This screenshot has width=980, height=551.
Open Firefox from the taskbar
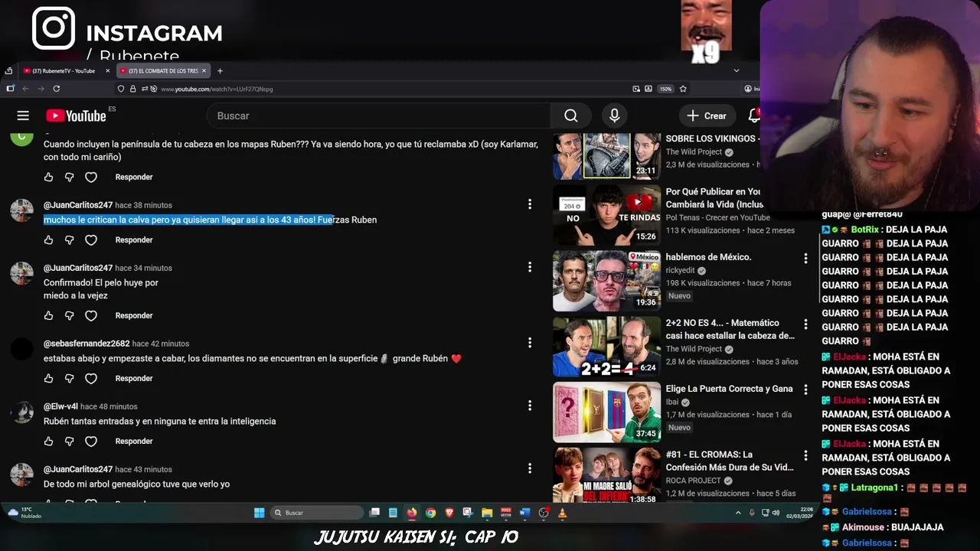click(x=412, y=513)
